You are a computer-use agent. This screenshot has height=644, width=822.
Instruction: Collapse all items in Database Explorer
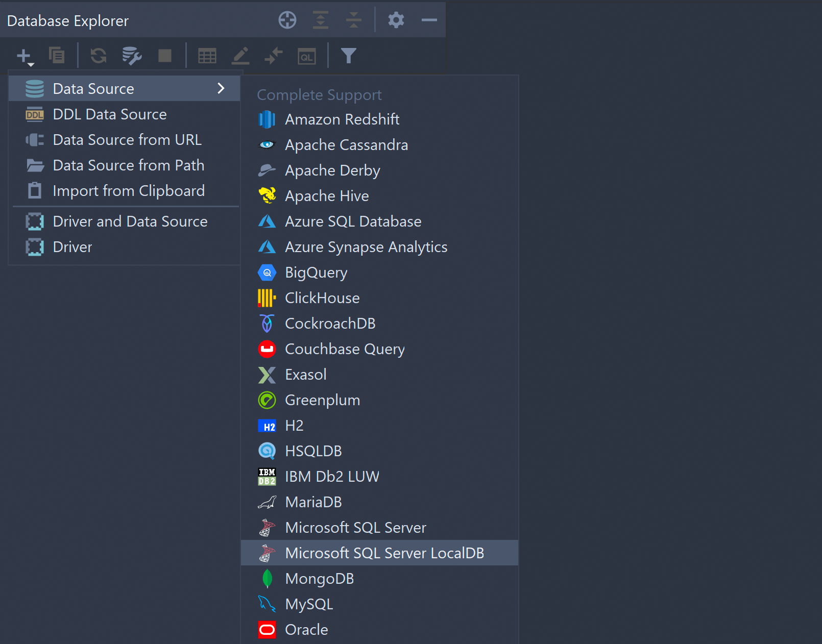pos(353,20)
